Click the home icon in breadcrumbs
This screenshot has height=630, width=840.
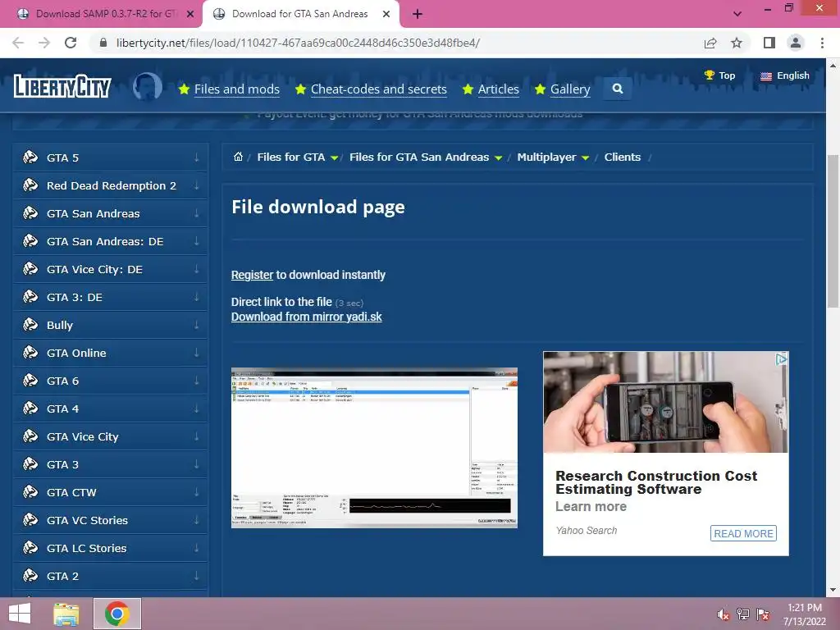click(238, 157)
